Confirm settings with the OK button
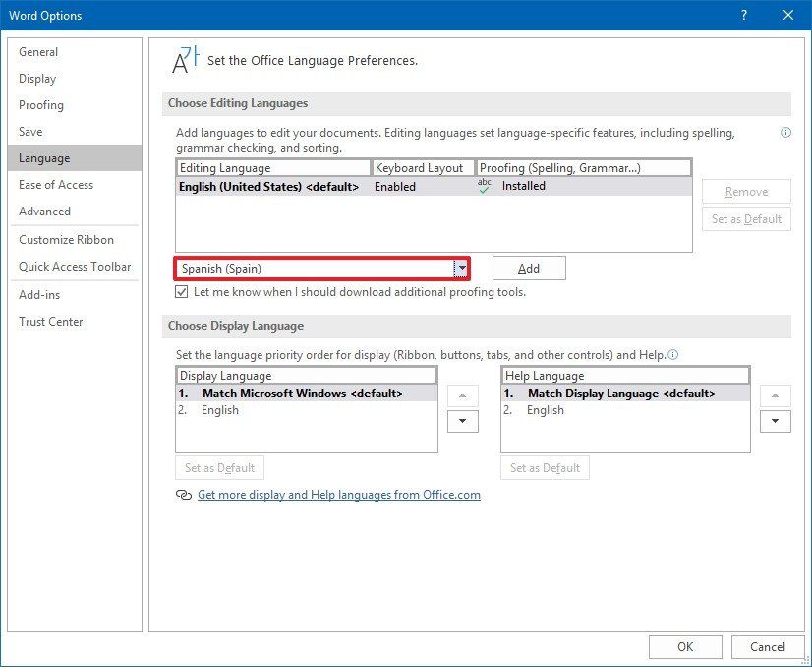The width and height of the screenshot is (812, 667). tap(685, 646)
